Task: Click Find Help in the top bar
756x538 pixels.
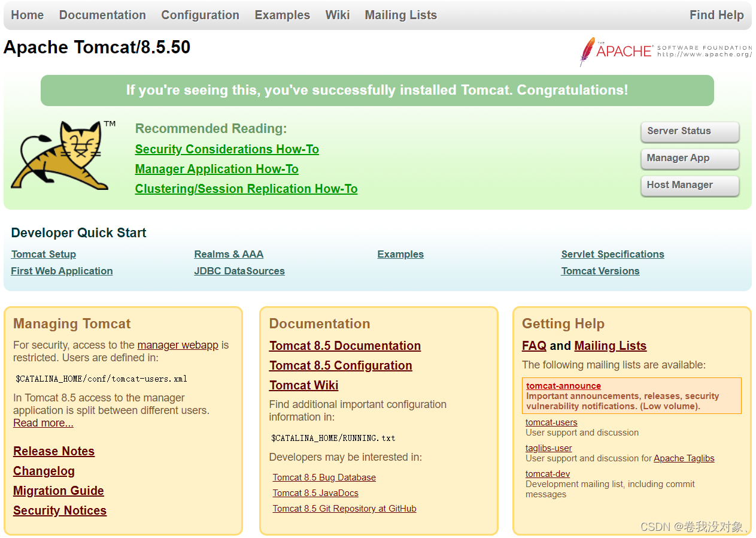Action: [716, 15]
